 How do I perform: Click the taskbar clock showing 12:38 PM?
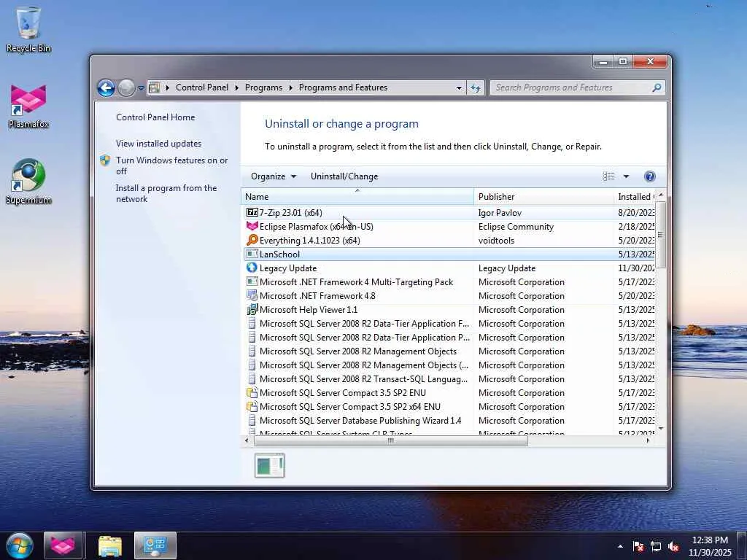710,546
